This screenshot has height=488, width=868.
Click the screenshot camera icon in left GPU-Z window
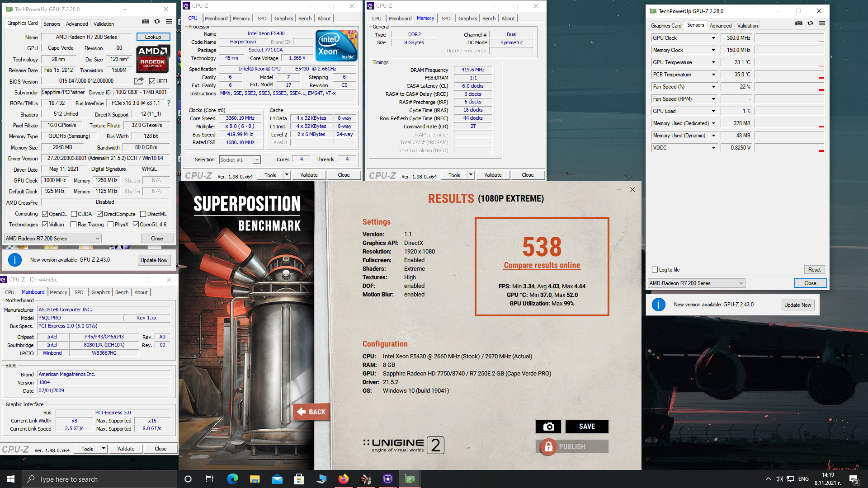(x=145, y=21)
